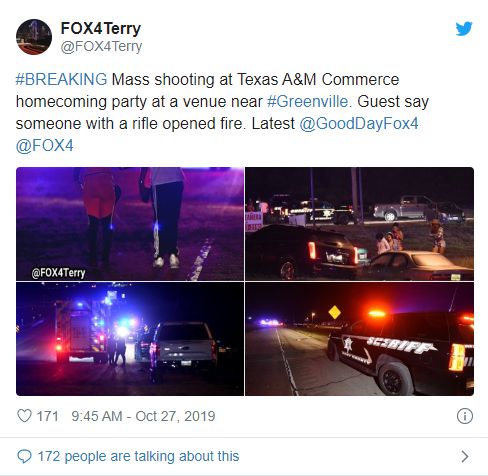Open FOX4Terry's profile avatar

click(x=34, y=37)
